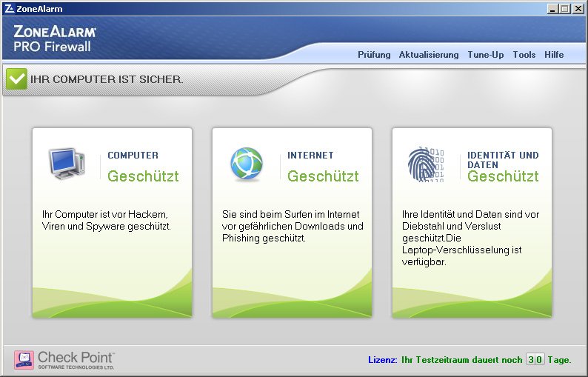Open the Hilfe menu
The width and height of the screenshot is (588, 377).
click(x=554, y=55)
